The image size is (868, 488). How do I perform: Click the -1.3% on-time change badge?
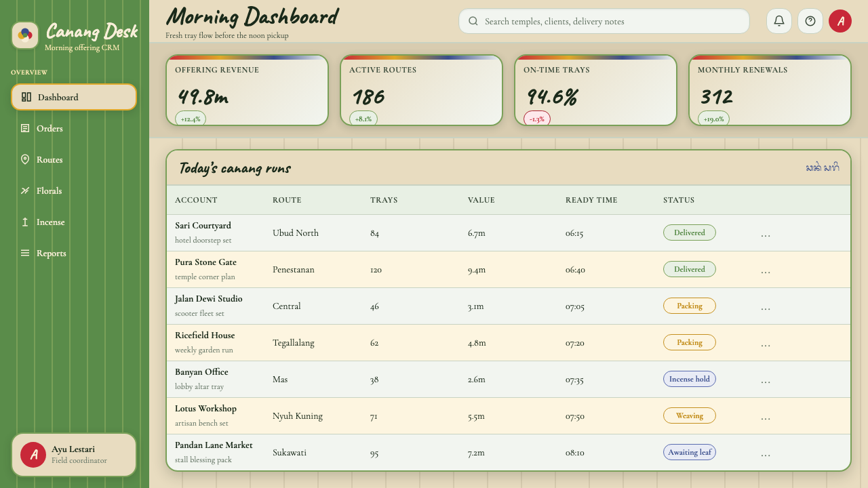pos(537,119)
